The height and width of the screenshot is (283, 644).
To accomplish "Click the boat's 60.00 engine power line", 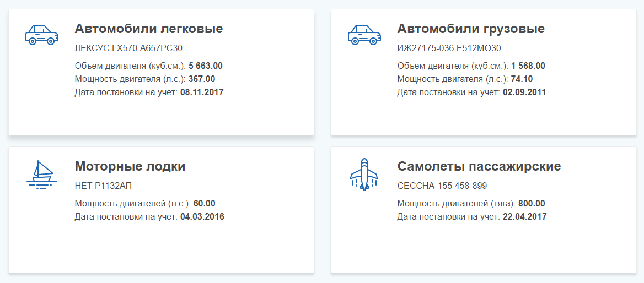I will coord(144,204).
